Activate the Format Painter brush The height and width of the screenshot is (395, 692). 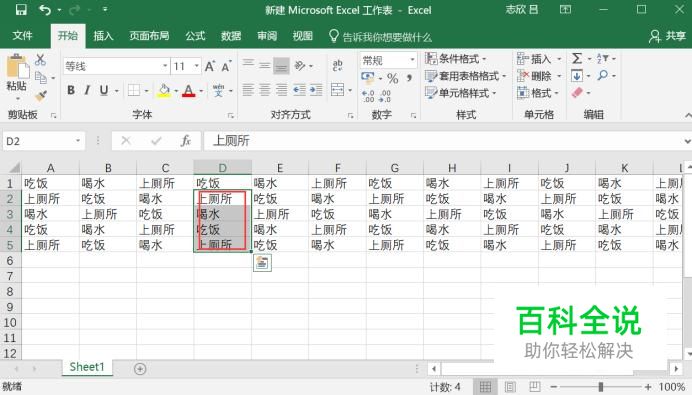point(41,95)
